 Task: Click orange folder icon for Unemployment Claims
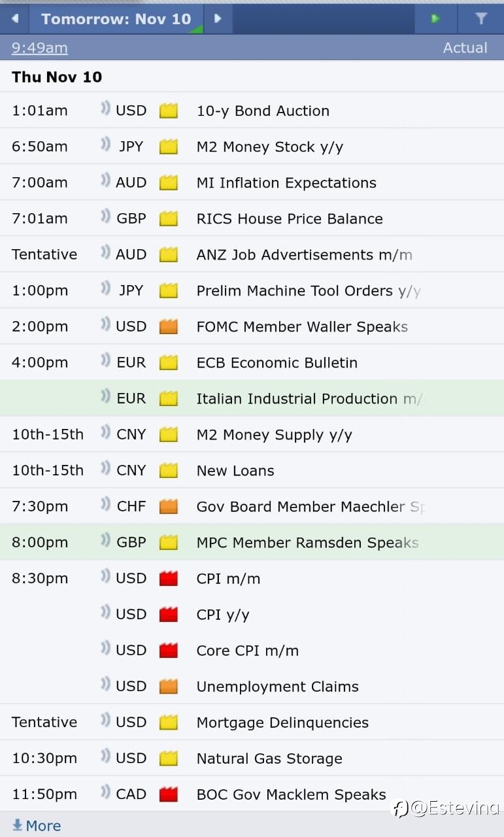pyautogui.click(x=169, y=686)
